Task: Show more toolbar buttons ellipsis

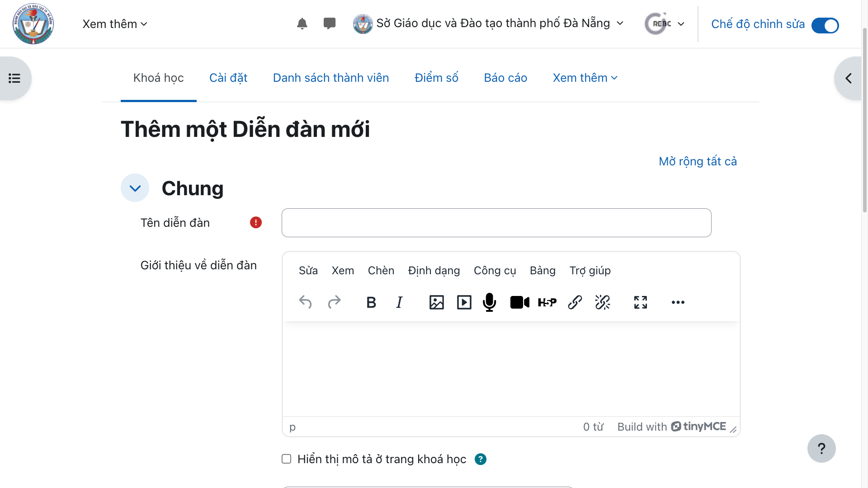Action: [678, 302]
